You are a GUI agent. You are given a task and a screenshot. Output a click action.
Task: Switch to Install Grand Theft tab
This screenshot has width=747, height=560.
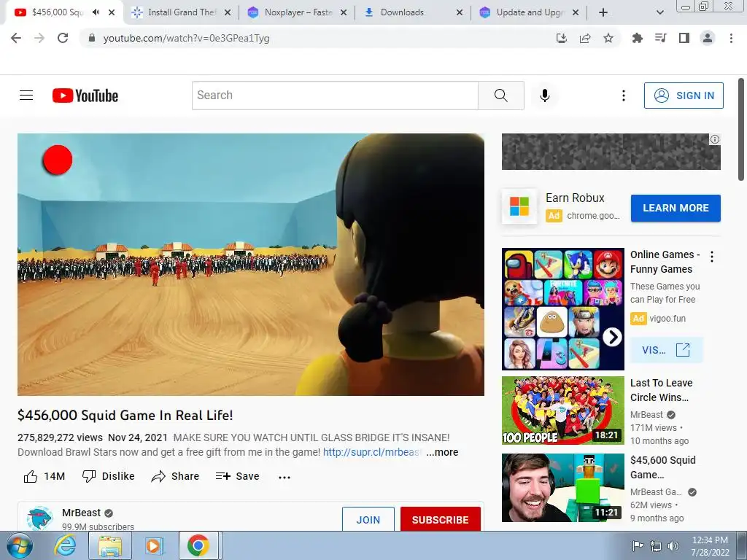(x=182, y=12)
